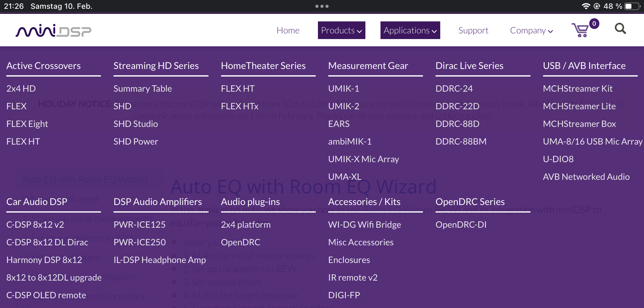Tap the three-dot multitasking indicator

[x=322, y=6]
